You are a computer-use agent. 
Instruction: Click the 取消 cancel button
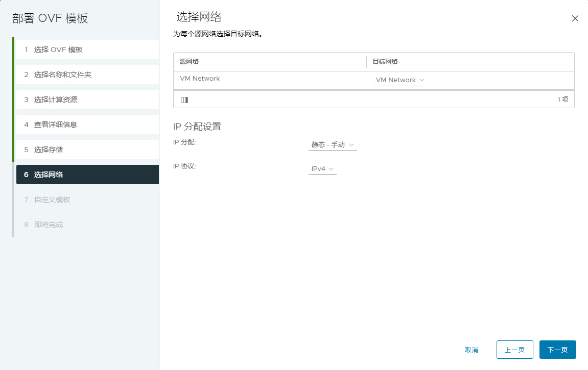472,350
